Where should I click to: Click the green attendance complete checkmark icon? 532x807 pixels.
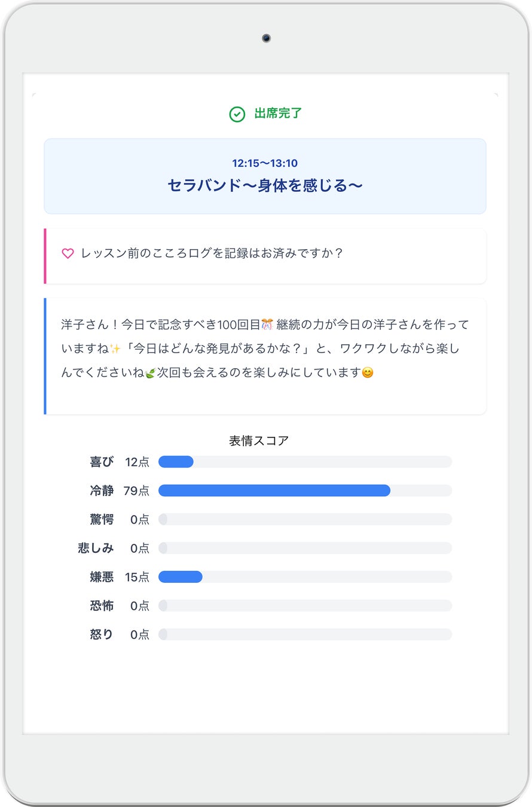coord(237,114)
